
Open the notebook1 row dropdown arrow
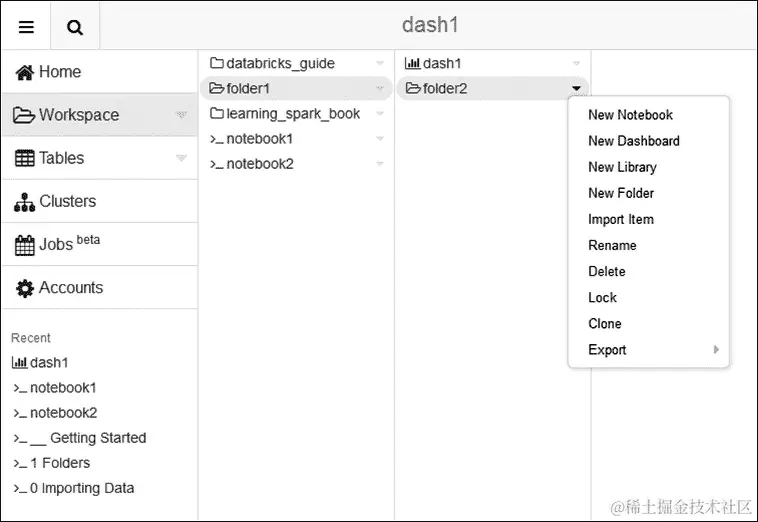tap(380, 139)
